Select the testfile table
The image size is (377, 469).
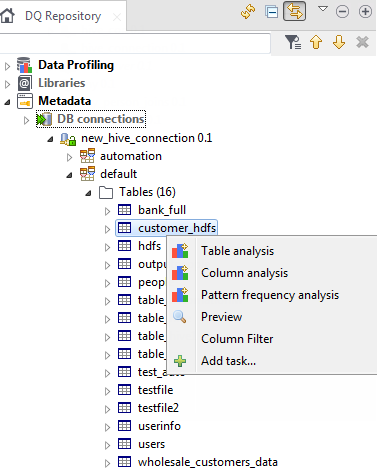(x=156, y=390)
